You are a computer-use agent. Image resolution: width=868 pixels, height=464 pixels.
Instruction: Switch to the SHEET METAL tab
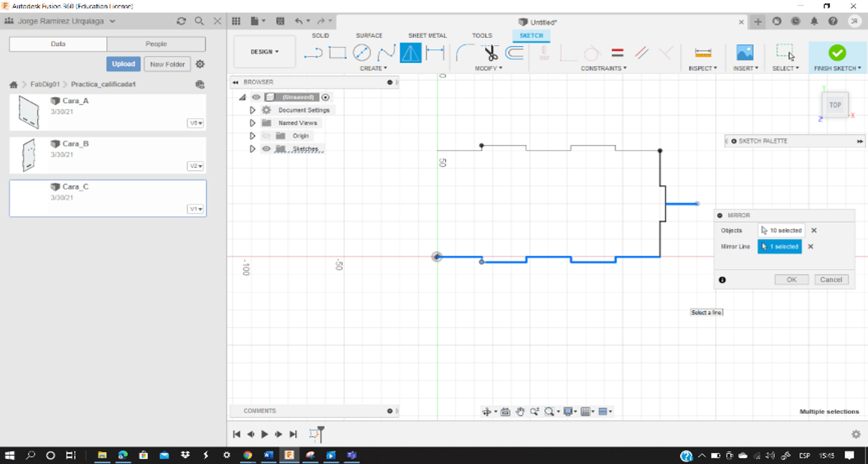(427, 35)
